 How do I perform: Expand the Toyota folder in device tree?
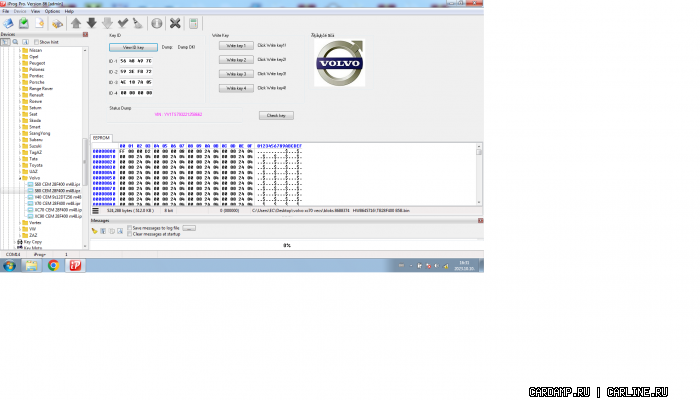pos(20,165)
